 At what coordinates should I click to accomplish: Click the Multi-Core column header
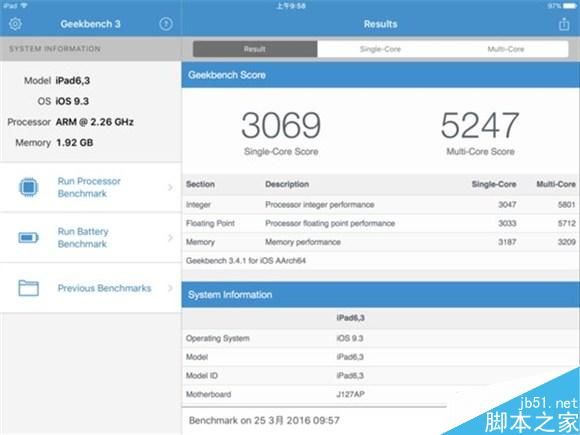[556, 184]
